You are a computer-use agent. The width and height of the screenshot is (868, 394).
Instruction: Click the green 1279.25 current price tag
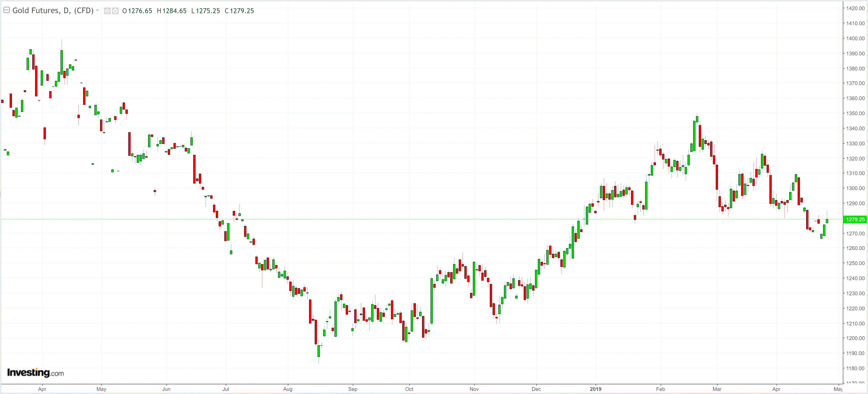(855, 219)
